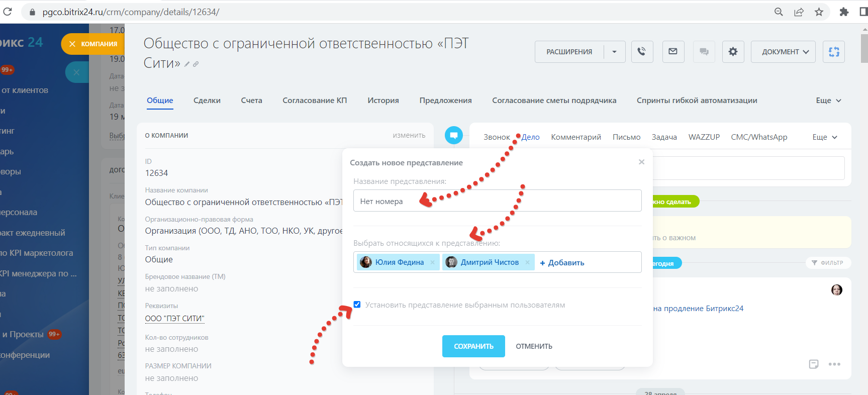The image size is (868, 395).
Task: Click the view name input field
Action: pos(497,201)
